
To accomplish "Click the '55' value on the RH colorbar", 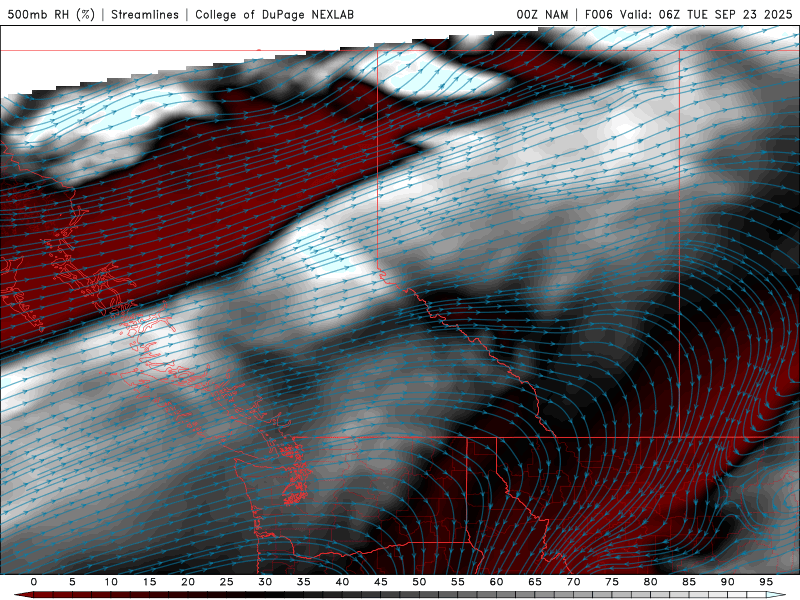I will pos(458,582).
